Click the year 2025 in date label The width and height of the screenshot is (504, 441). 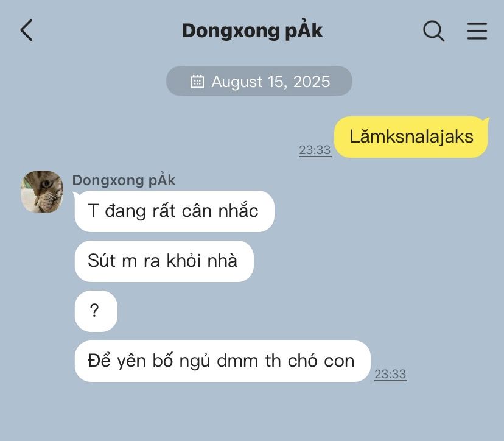click(312, 82)
